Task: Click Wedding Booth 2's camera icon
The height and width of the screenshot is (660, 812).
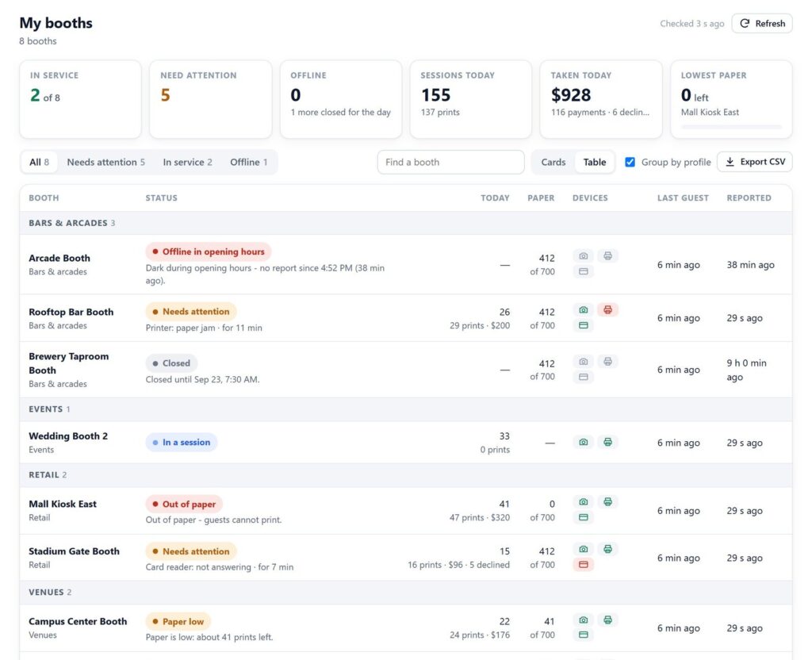Action: coord(583,442)
